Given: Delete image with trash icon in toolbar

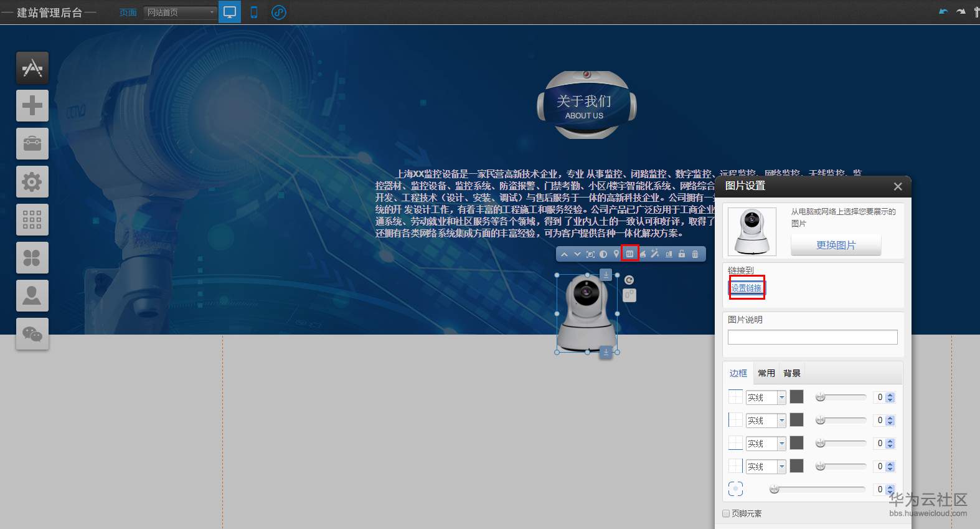Looking at the screenshot, I should (695, 254).
